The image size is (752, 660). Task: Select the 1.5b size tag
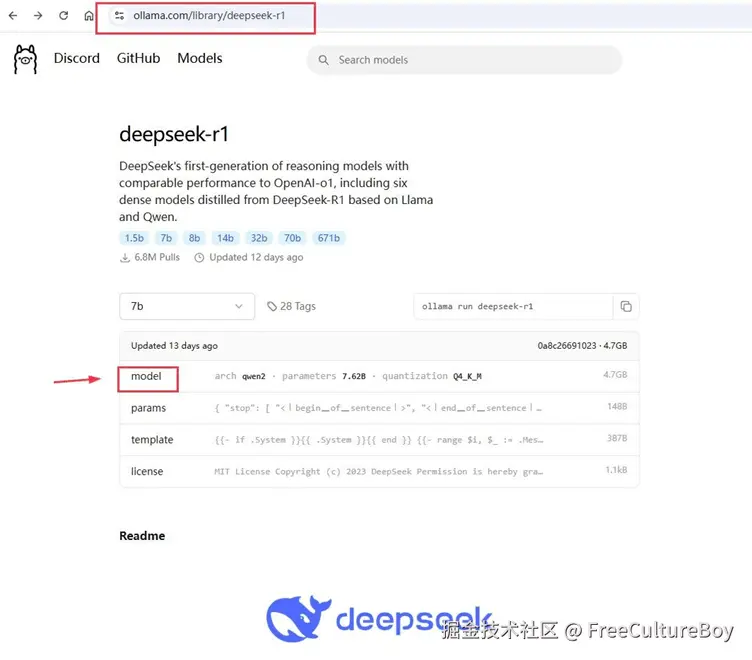tap(134, 238)
